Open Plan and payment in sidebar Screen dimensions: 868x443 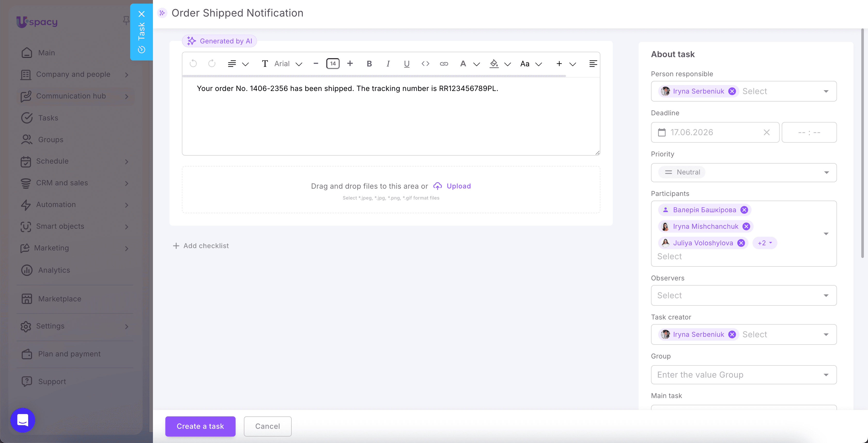(76, 354)
